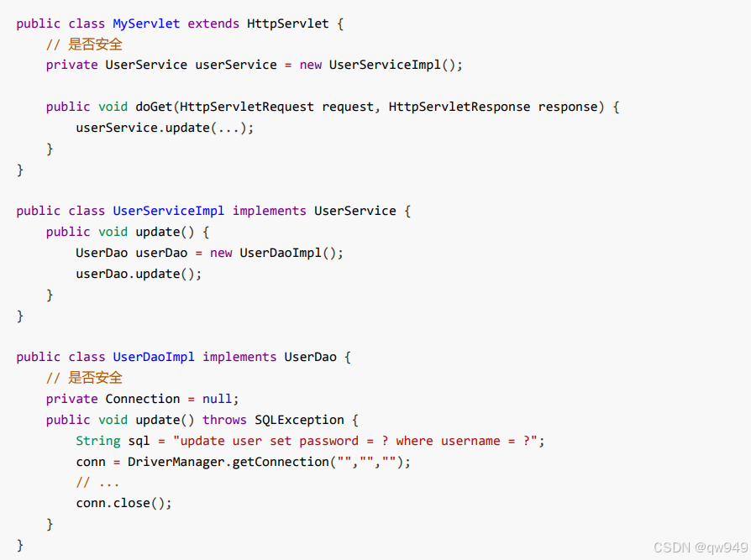
Task: Click the SQLException in throws clause
Action: click(299, 419)
